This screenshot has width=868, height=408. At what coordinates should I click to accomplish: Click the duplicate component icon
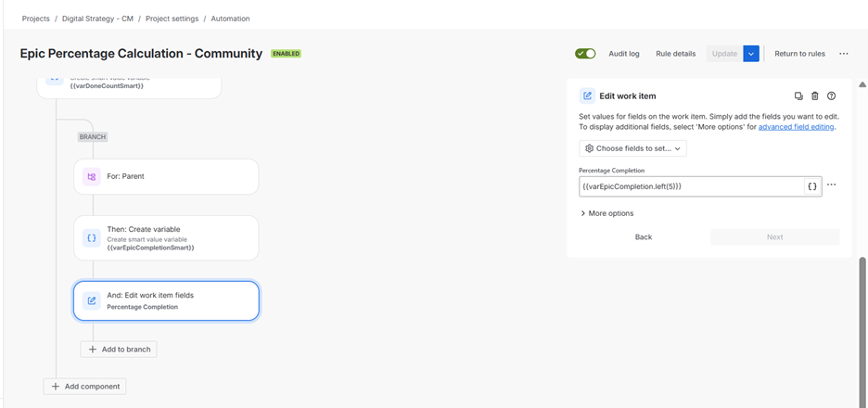(x=798, y=96)
